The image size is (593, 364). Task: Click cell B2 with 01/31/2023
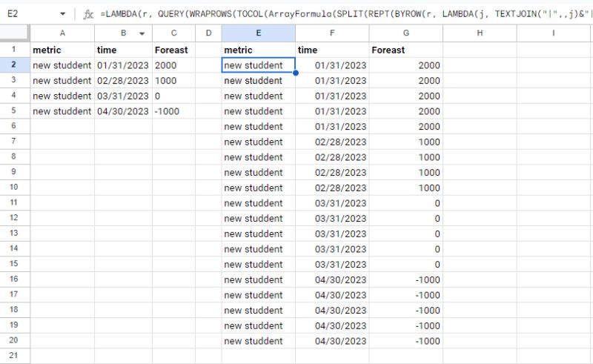click(123, 65)
